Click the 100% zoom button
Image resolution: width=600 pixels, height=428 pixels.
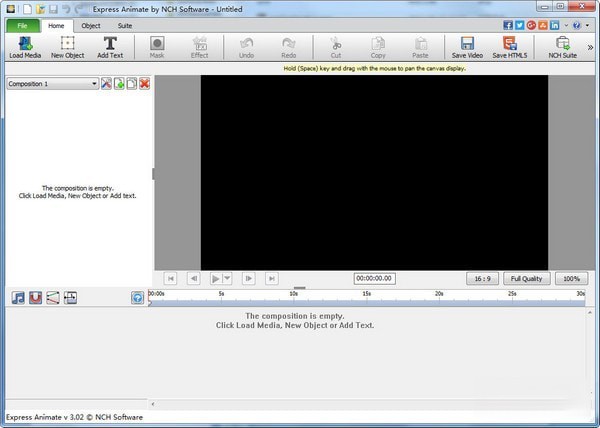(572, 278)
